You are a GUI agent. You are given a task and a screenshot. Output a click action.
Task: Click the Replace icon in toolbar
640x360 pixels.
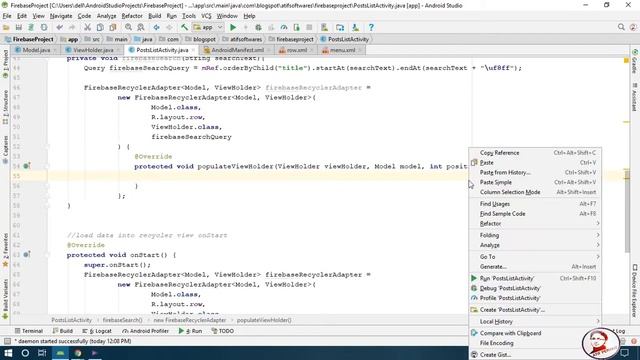coord(141,27)
